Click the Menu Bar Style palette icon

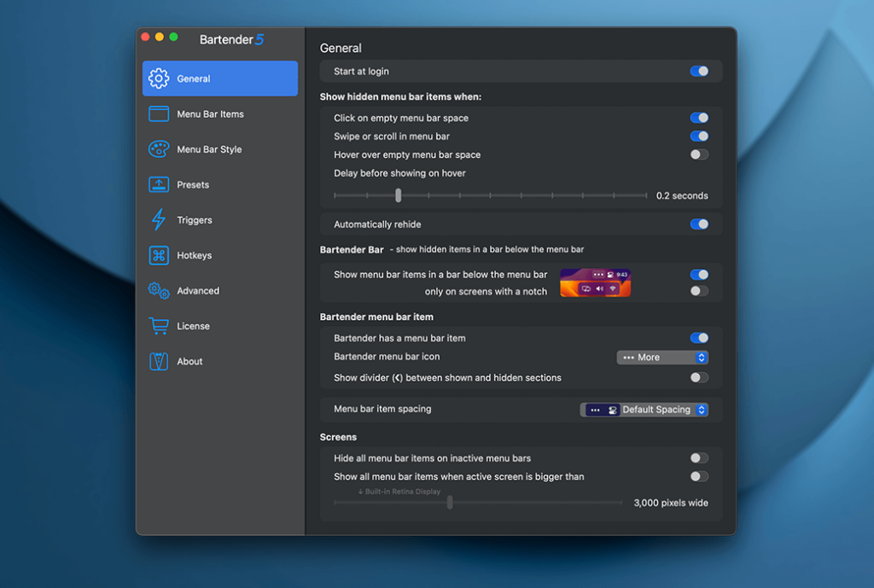click(159, 148)
